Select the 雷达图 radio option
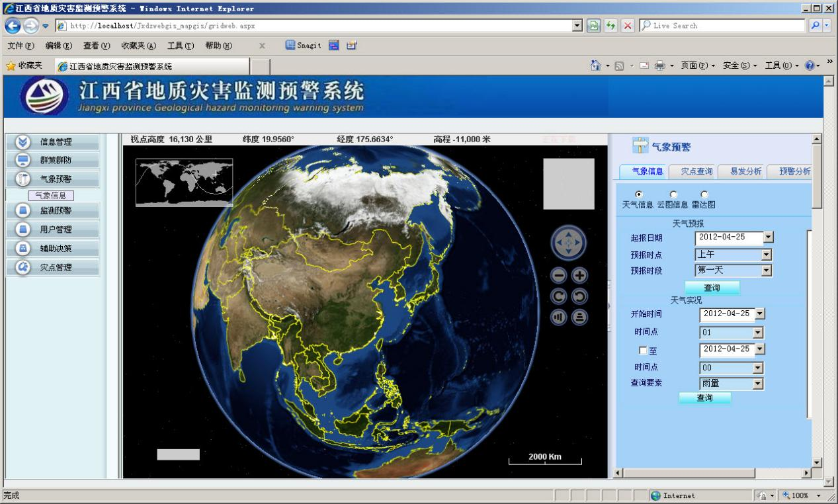 [x=704, y=193]
